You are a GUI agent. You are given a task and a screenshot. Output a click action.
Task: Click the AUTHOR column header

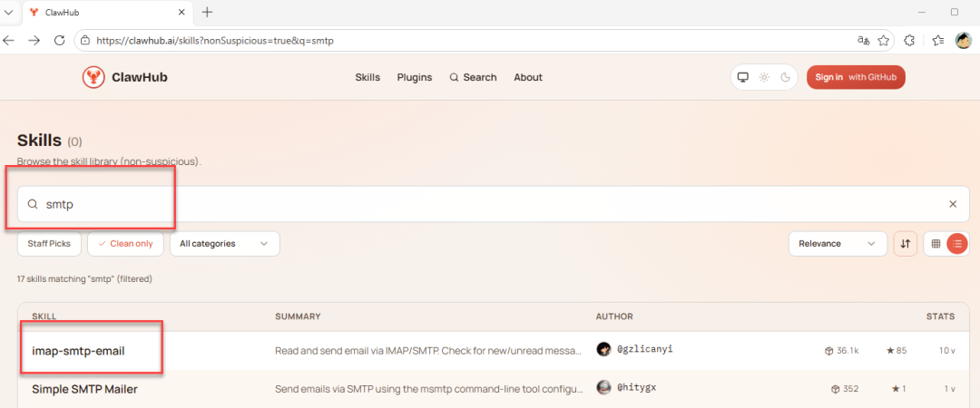click(614, 316)
